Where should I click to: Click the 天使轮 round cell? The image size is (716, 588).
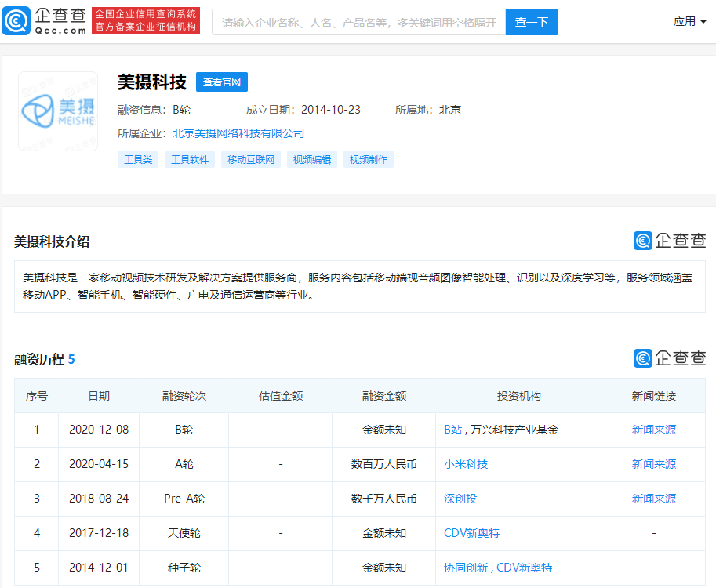pos(184,533)
